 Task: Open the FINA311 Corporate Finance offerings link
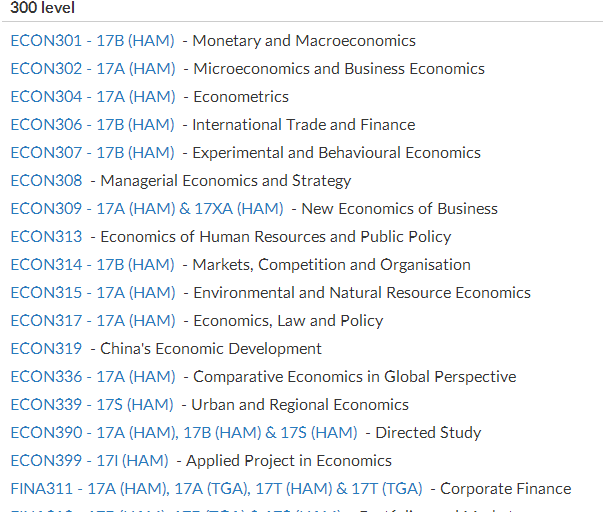click(216, 489)
